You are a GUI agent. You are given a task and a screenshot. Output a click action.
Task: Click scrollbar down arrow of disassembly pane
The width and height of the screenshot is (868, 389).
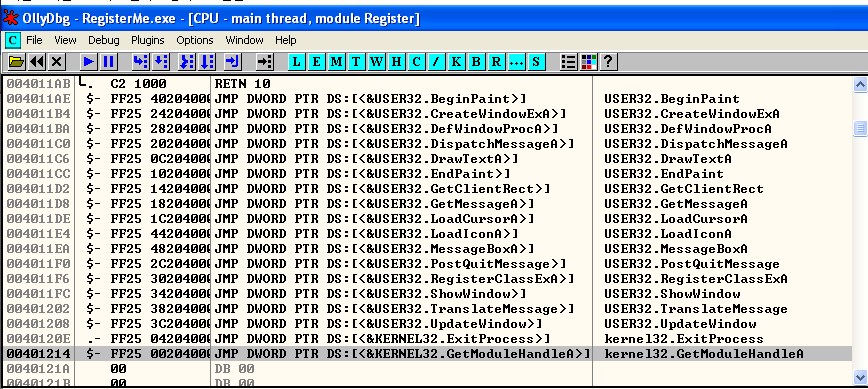(860, 377)
